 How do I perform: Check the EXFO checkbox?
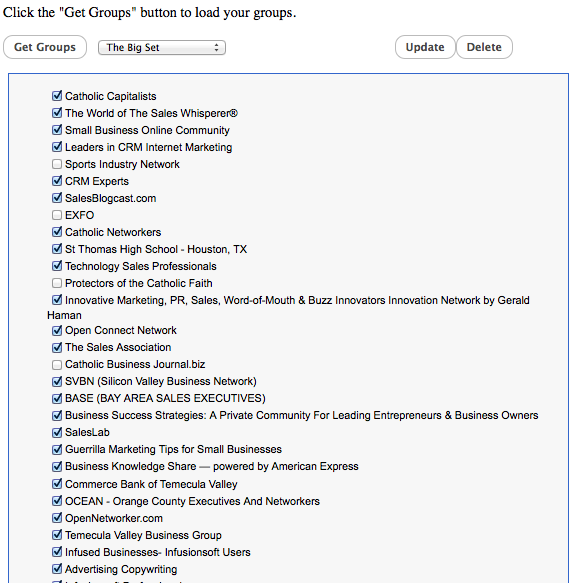coord(57,215)
